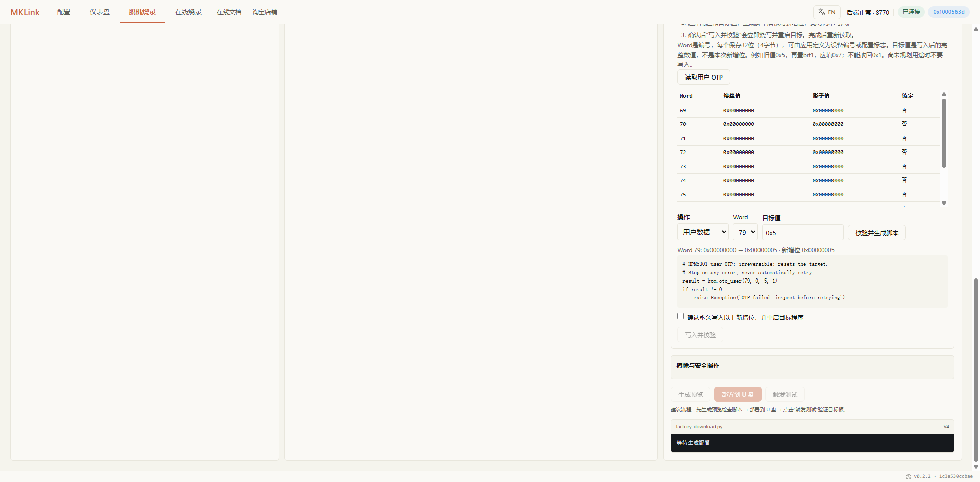
Task: Click the version history icon beside v0.2.2
Action: coord(908,476)
